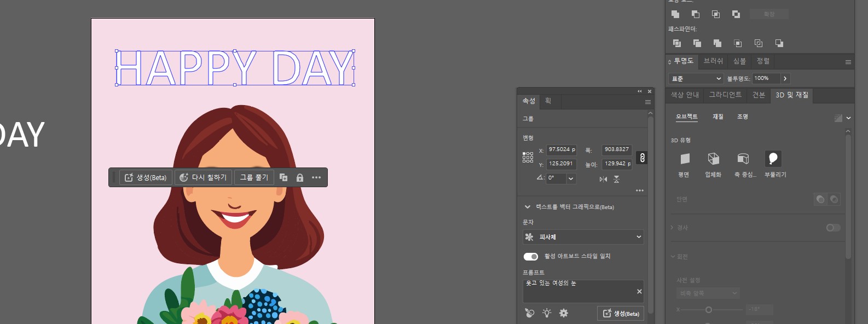
Task: Toggle the 경사 (Bevel) switch
Action: pos(833,228)
